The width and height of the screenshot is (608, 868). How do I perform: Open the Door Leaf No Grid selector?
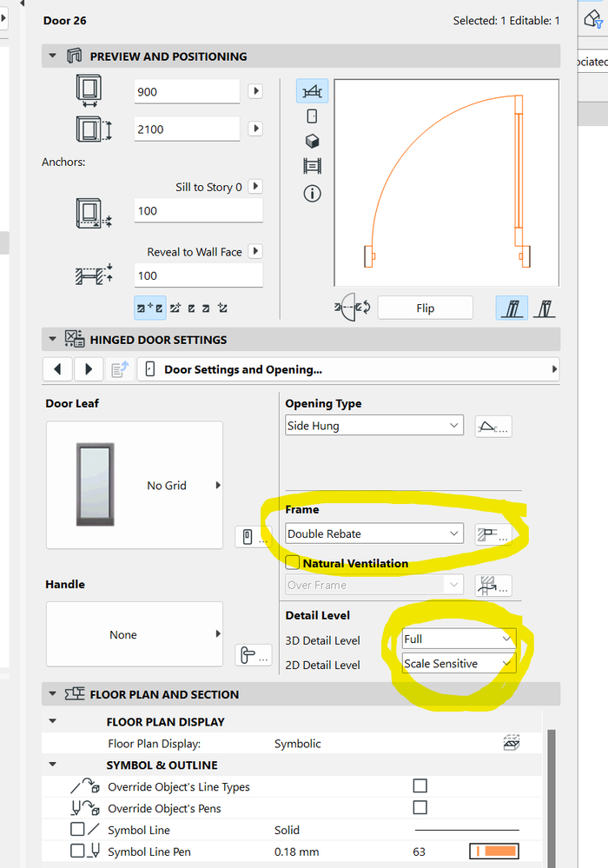point(135,485)
